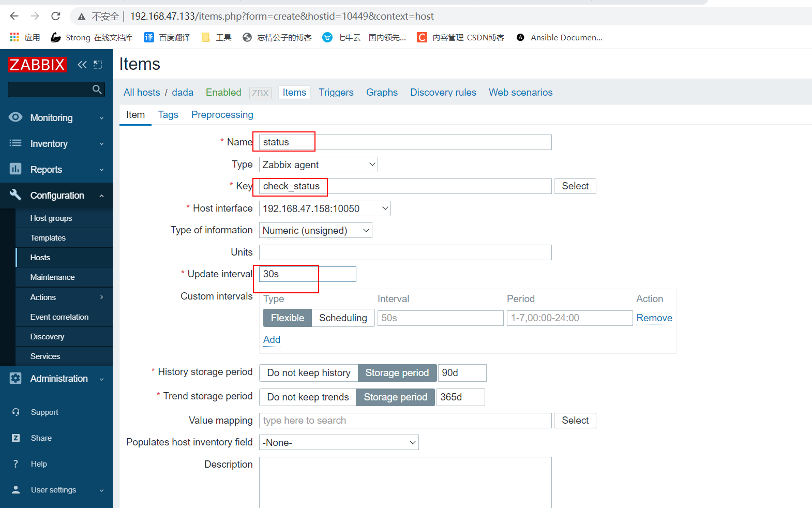
Task: Collapse the Configuration menu chevron
Action: pyautogui.click(x=101, y=196)
